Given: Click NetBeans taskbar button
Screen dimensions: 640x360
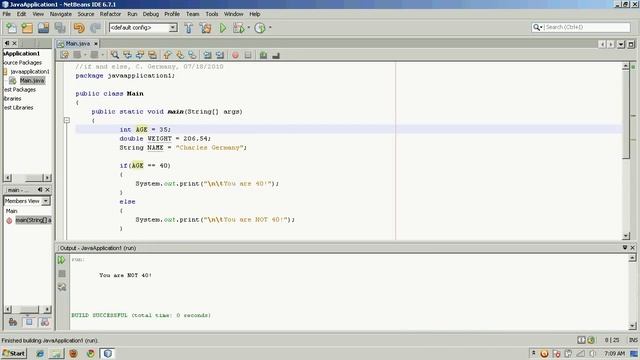Looking at the screenshot, I should click(x=108, y=353).
